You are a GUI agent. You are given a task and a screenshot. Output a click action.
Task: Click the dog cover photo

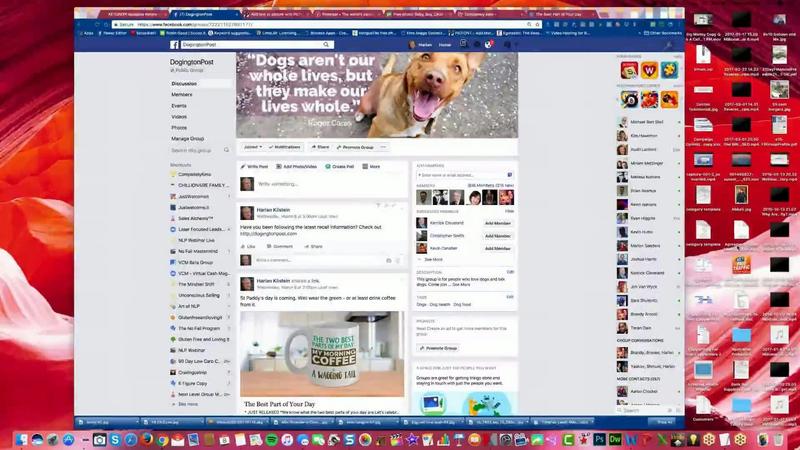pyautogui.click(x=377, y=95)
